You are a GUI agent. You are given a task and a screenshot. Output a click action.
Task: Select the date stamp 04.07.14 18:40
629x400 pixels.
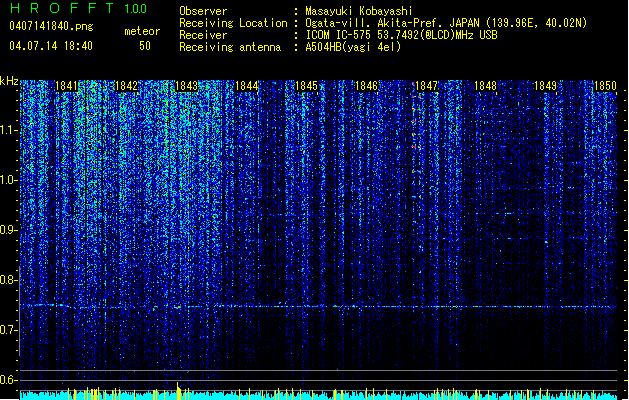51,45
